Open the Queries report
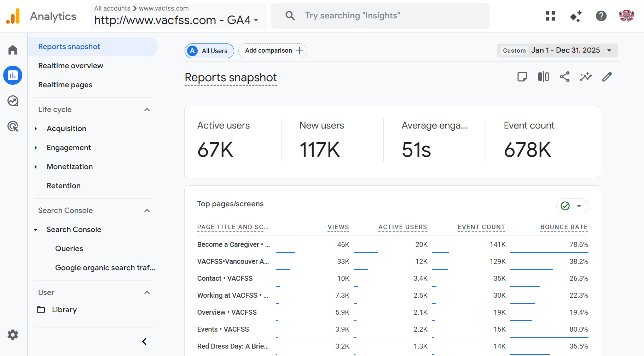Viewport: 644px width, 356px height. 69,249
